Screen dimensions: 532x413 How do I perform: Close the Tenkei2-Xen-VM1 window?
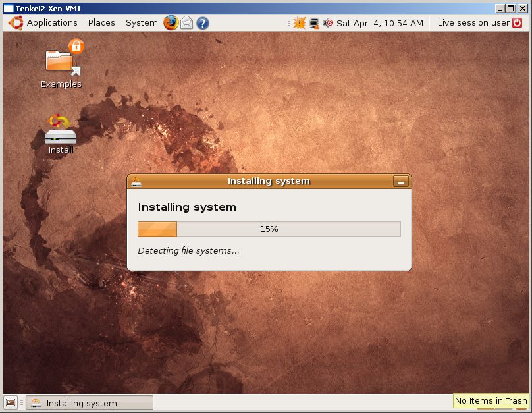[523, 8]
